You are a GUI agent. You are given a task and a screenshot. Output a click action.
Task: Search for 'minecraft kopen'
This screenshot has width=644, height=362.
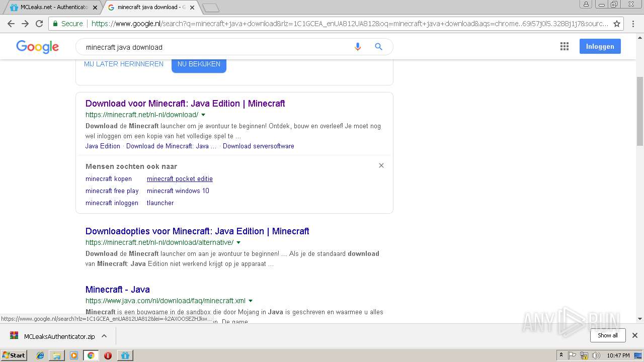(x=109, y=179)
